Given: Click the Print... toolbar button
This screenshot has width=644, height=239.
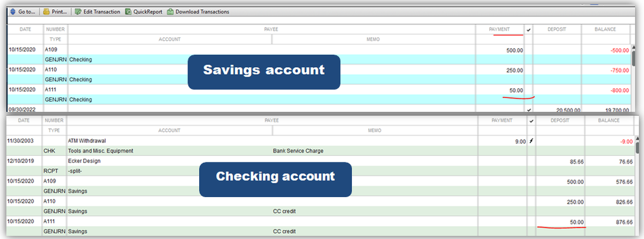Looking at the screenshot, I should pos(55,12).
